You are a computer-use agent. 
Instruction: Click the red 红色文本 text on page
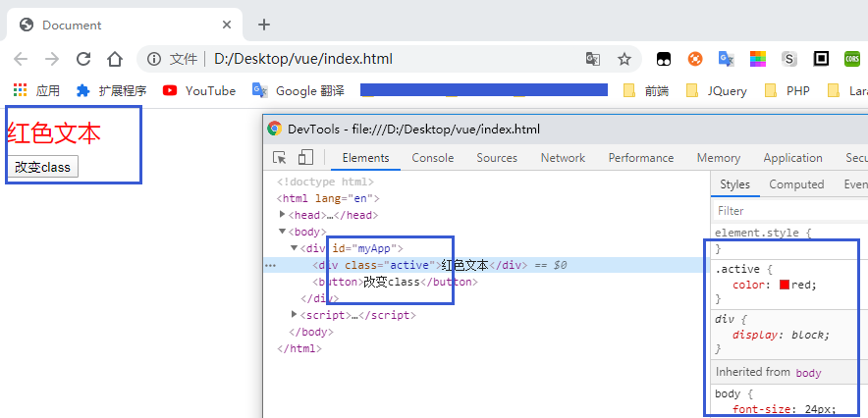click(54, 133)
